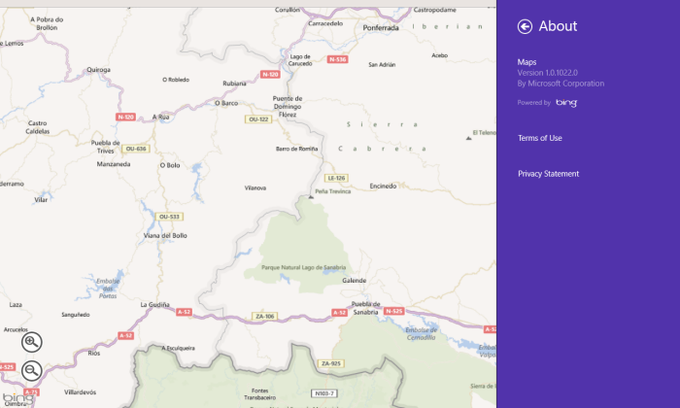Click the N103-7 road shield
This screenshot has width=680, height=408.
click(x=324, y=394)
